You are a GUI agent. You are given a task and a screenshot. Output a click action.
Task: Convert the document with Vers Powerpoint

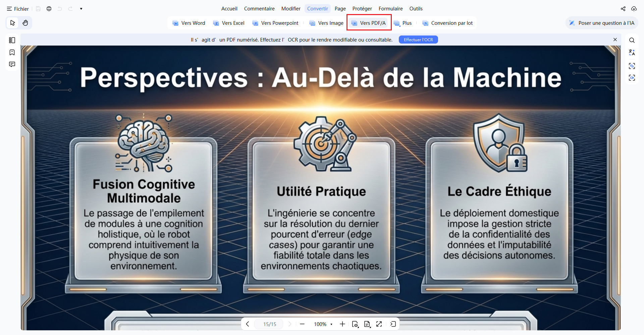275,23
